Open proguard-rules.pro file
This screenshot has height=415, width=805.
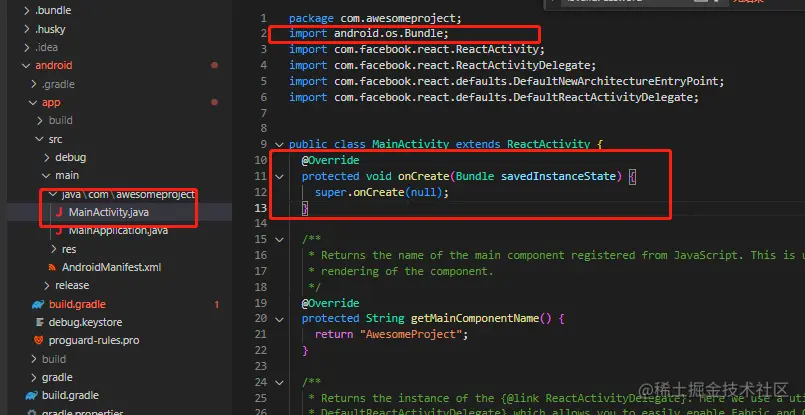(x=93, y=341)
